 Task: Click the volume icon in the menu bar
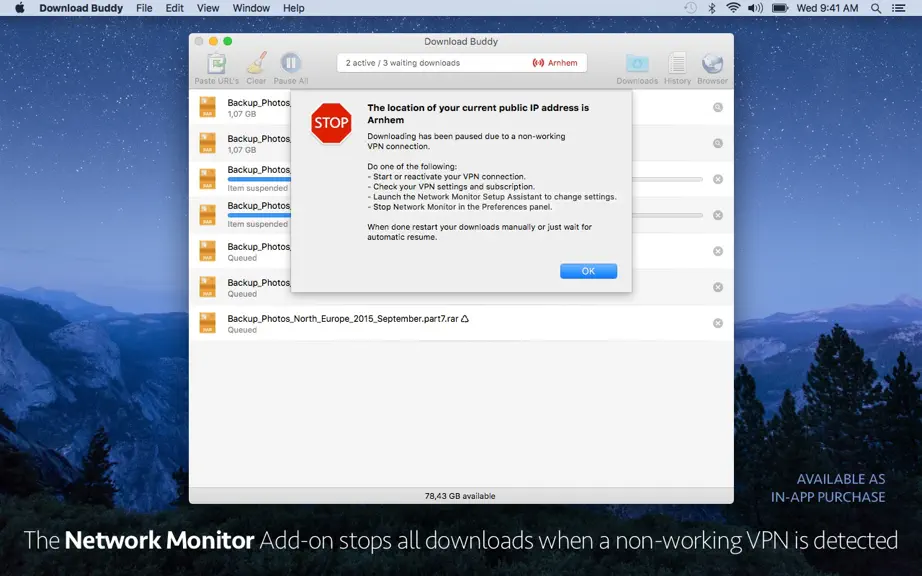pos(755,8)
